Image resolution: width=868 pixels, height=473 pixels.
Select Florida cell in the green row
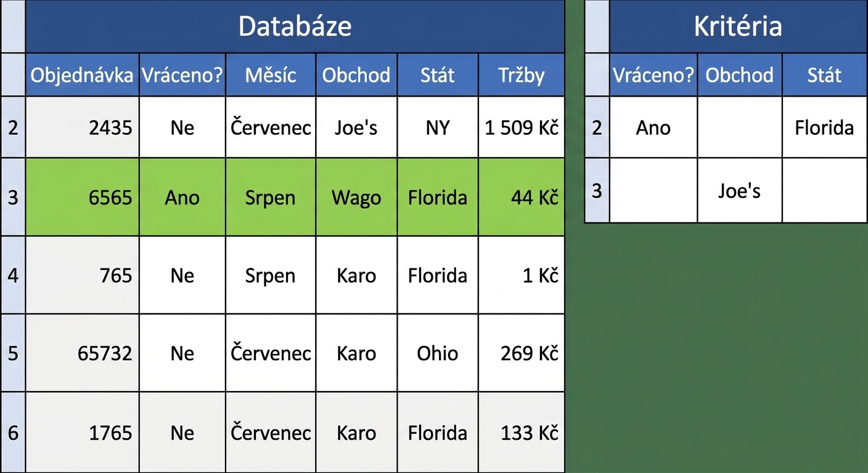tap(438, 197)
